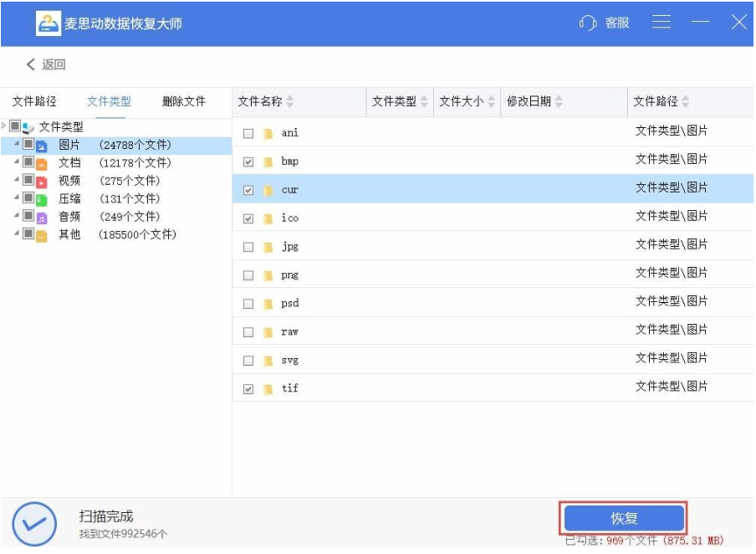This screenshot has height=554, width=756.
Task: Expand the 图片 tree node arrow
Action: (17, 144)
